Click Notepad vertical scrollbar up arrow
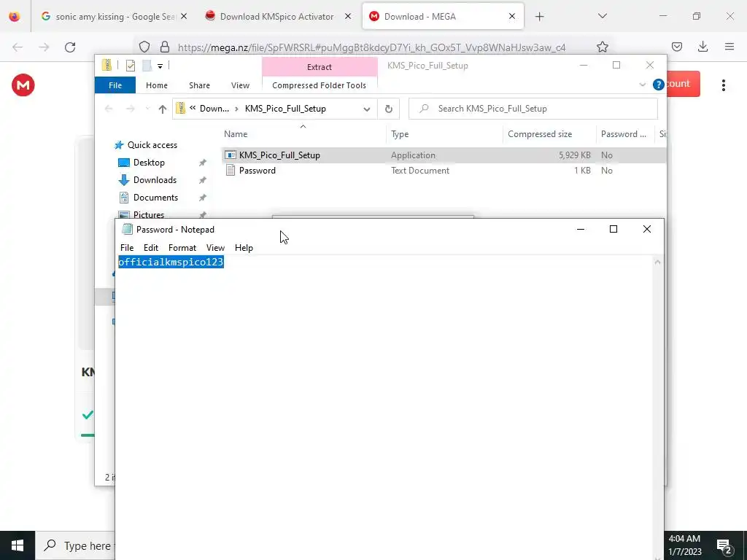This screenshot has height=560, width=747. [658, 262]
